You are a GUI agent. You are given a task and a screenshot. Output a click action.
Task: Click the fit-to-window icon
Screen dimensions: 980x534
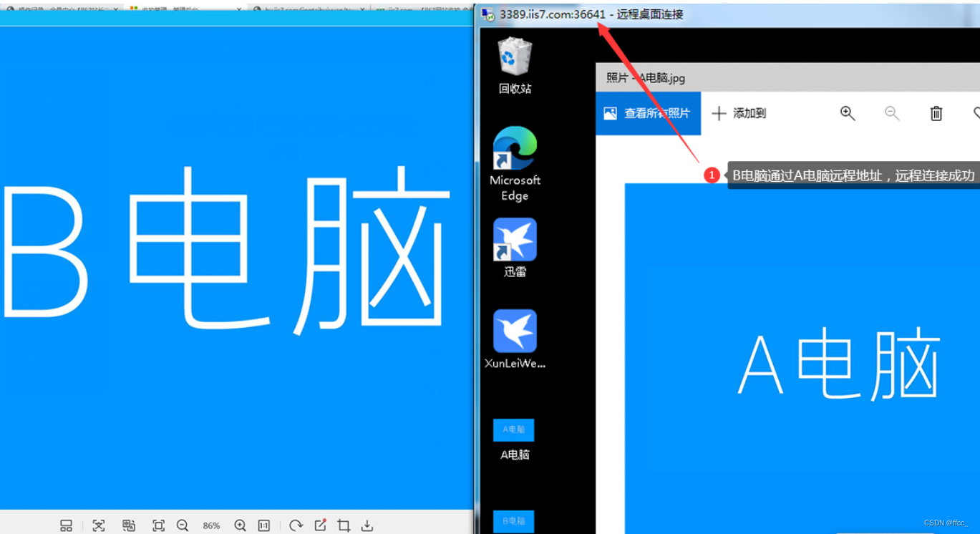click(x=159, y=525)
